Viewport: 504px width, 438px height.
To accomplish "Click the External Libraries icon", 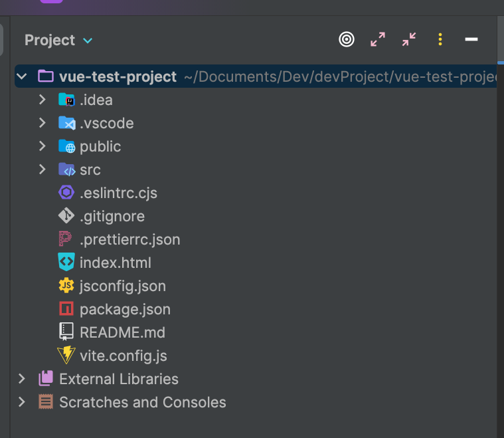I will click(46, 378).
